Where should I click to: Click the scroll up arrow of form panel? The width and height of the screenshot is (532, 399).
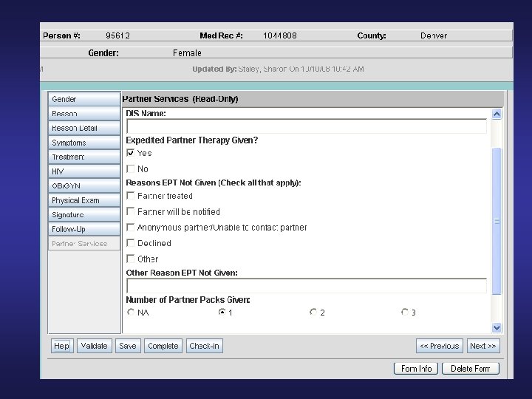[497, 114]
